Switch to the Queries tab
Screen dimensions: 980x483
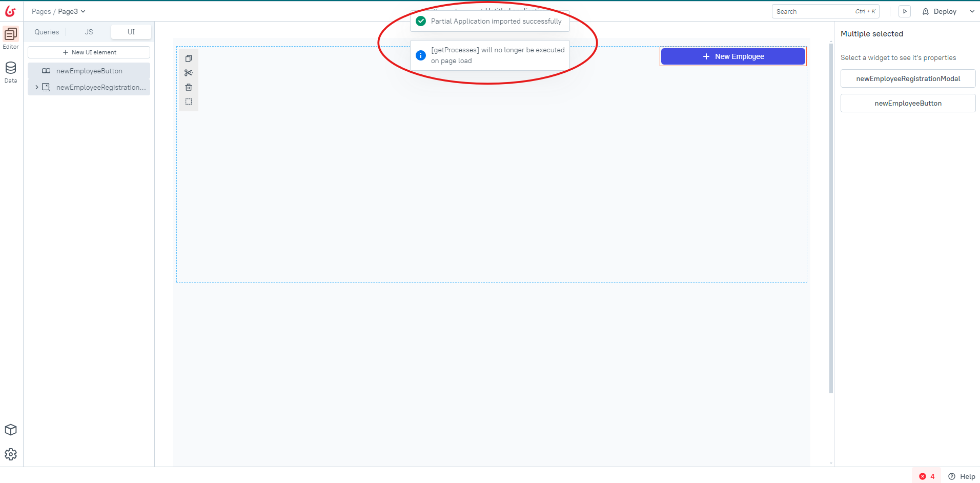[x=47, y=32]
